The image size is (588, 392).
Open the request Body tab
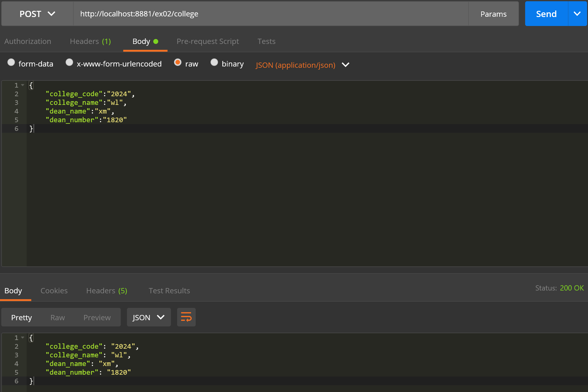(145, 41)
